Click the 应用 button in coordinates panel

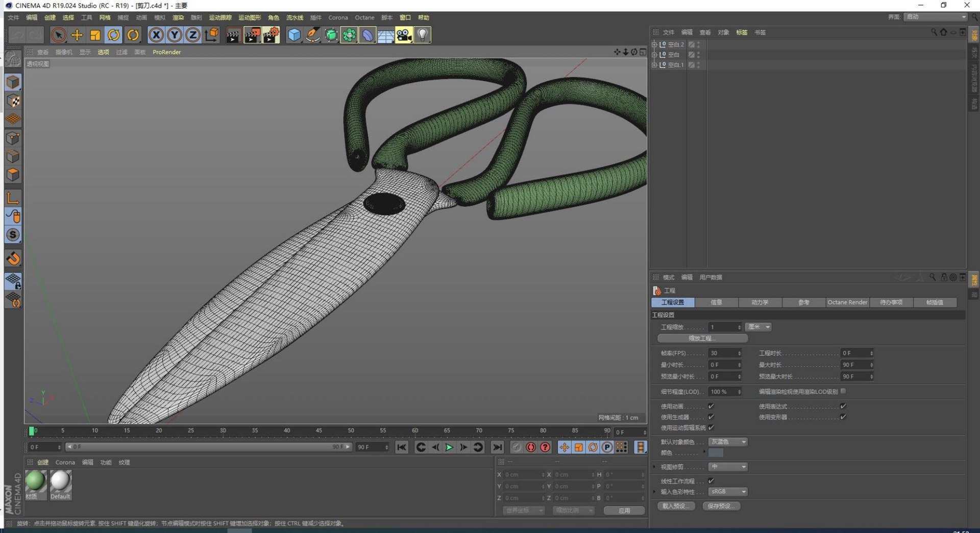tap(624, 511)
